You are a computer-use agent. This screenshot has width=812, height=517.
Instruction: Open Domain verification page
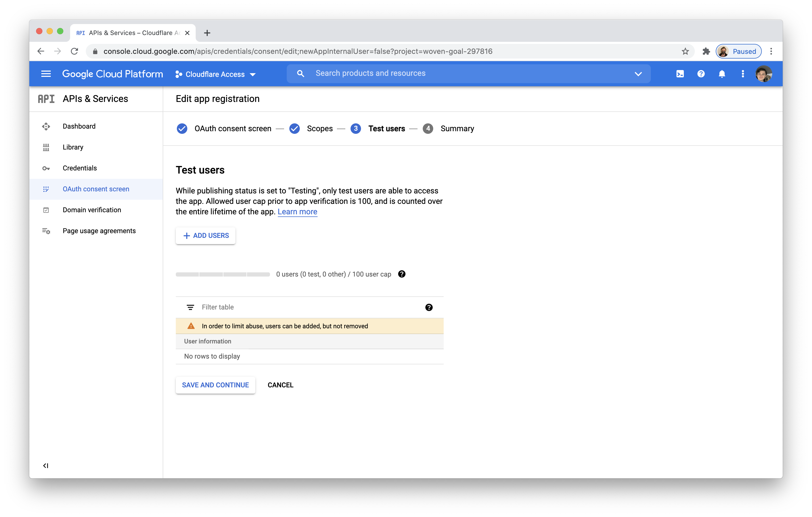click(92, 210)
